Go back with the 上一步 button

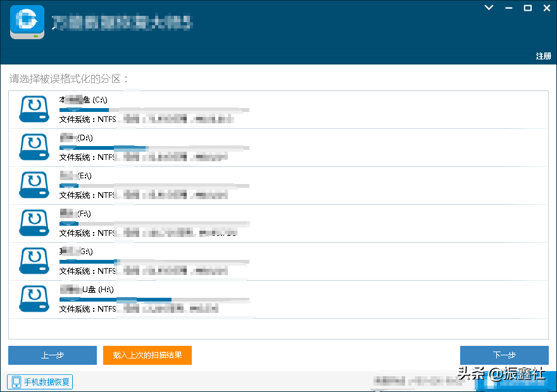coord(53,355)
